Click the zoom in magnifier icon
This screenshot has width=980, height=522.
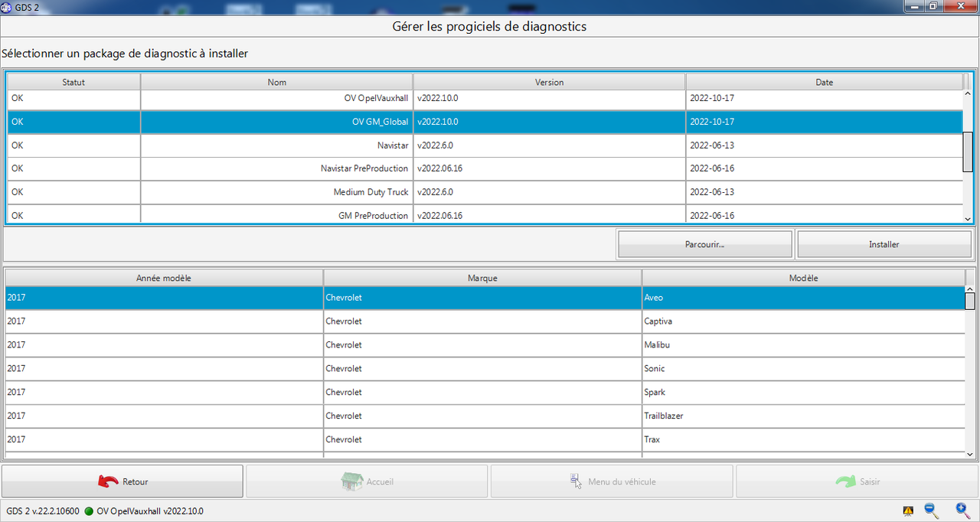(962, 510)
